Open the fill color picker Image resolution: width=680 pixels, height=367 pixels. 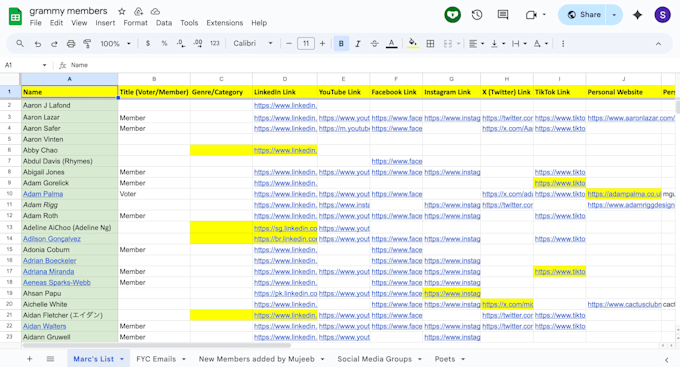pyautogui.click(x=413, y=43)
